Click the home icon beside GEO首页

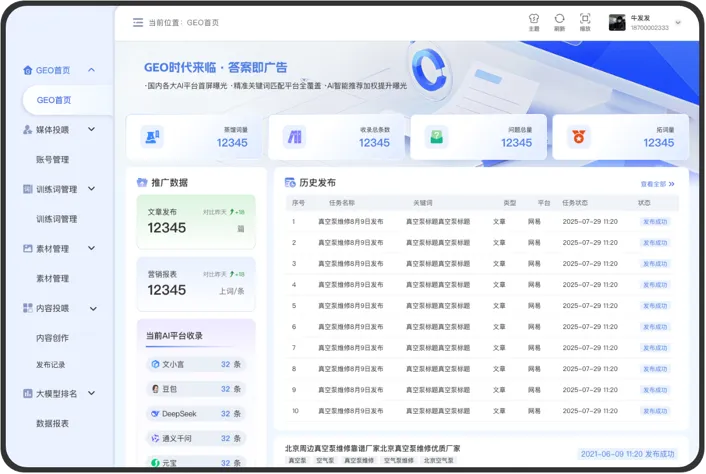tap(27, 70)
